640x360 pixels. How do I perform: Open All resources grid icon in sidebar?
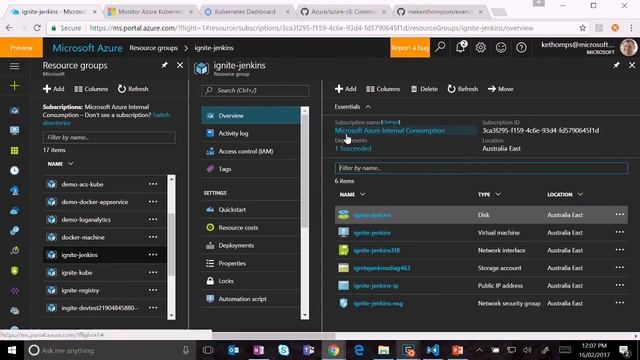[x=14, y=151]
